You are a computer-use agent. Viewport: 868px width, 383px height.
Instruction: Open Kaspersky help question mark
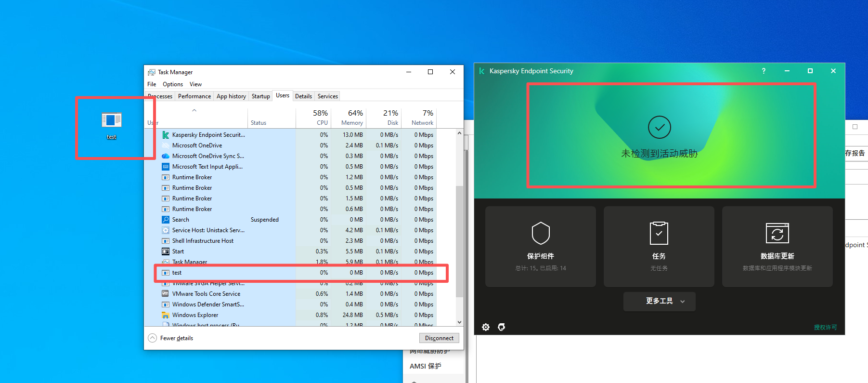(x=764, y=71)
